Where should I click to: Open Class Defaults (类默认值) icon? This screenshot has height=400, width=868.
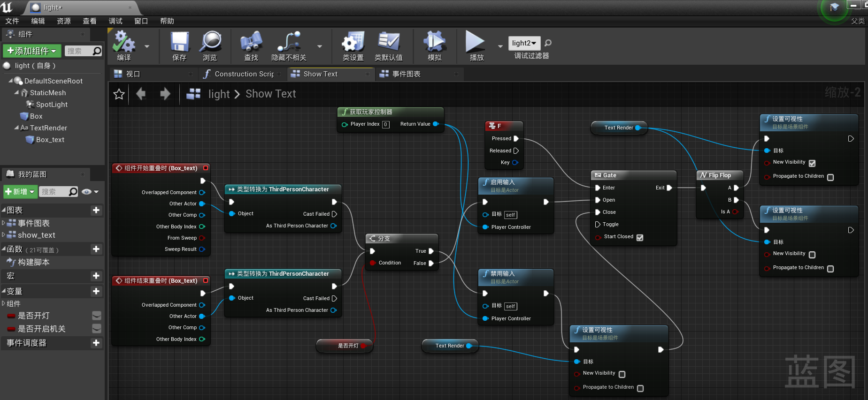[388, 42]
